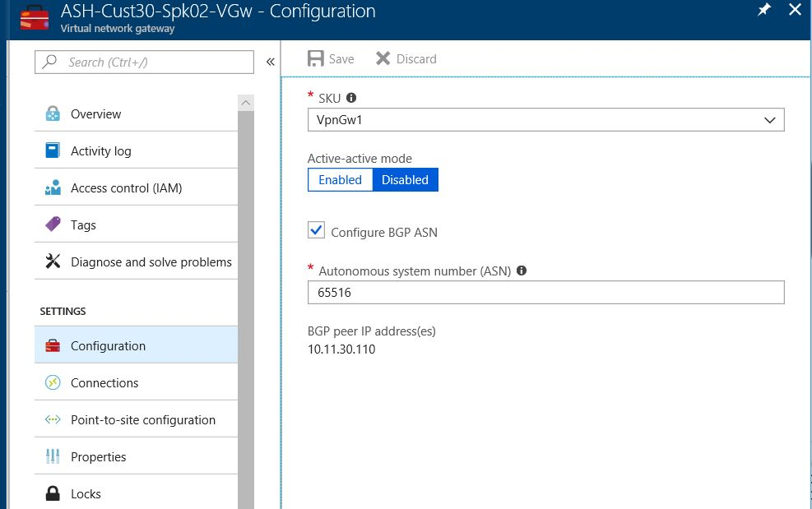Click the purple Tags icon
This screenshot has height=509, width=812.
point(53,224)
